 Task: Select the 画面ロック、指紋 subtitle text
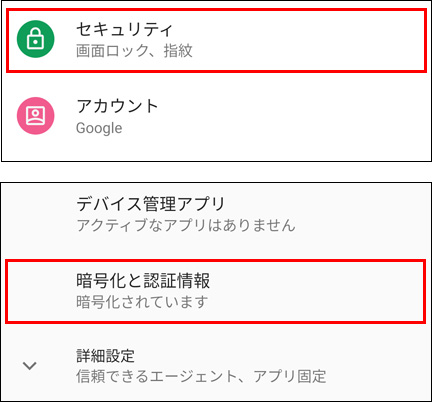[134, 51]
